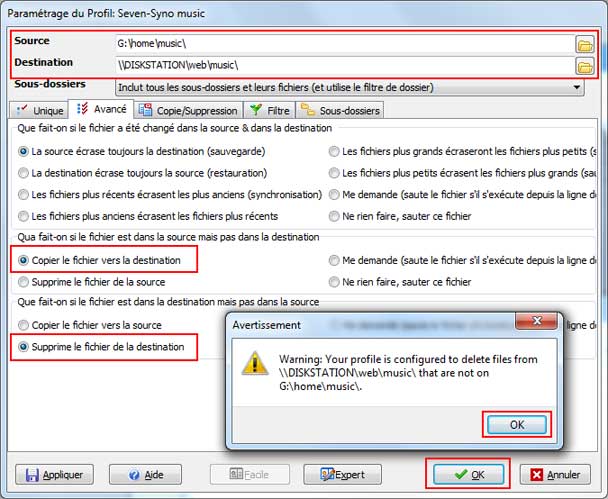Browse for Source folder using folder icon
The height and width of the screenshot is (499, 608).
(584, 45)
